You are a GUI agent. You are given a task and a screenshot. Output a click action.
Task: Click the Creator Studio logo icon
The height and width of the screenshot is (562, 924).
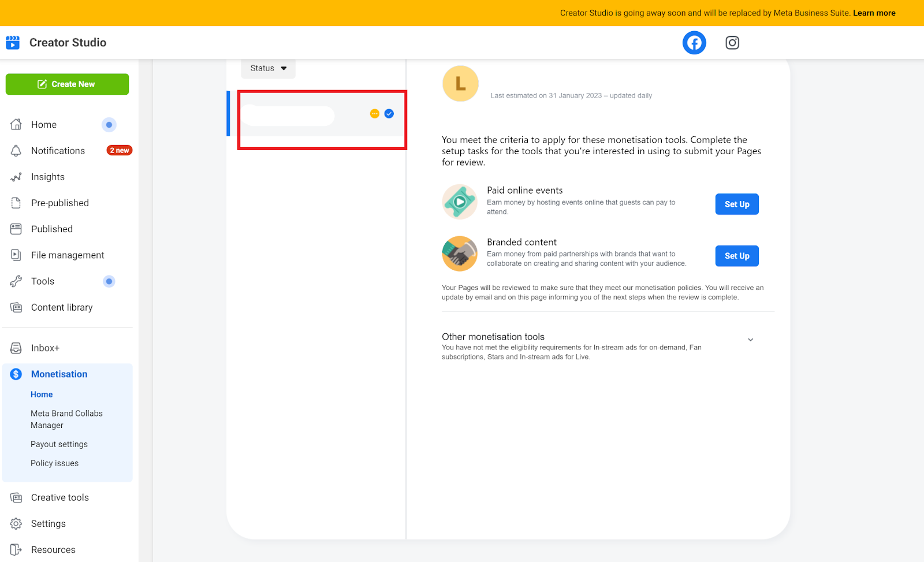[13, 43]
